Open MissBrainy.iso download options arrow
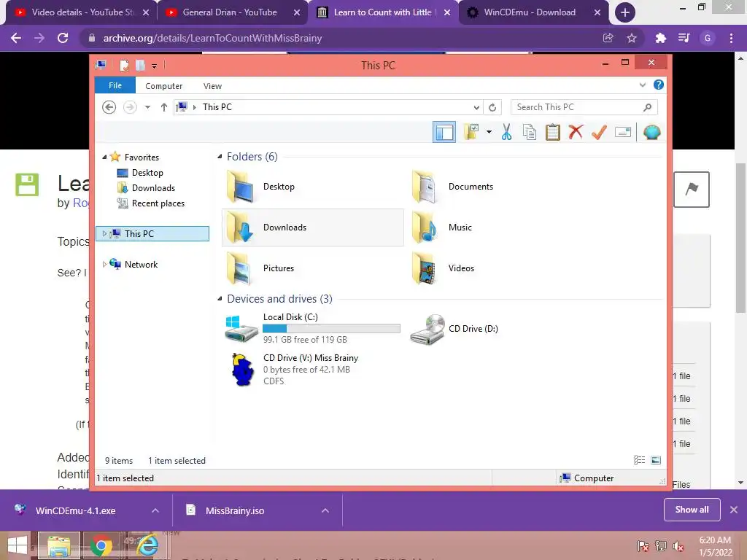The image size is (747, 560). click(325, 510)
